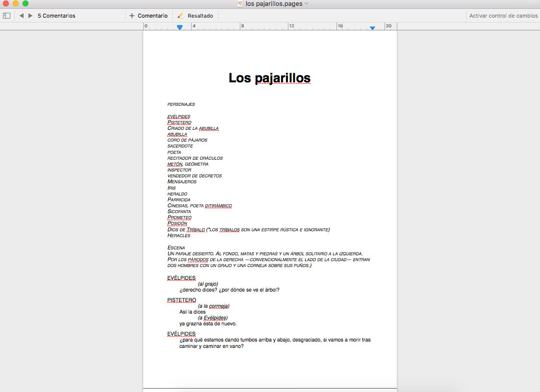This screenshot has height=392, width=540.
Task: Click the Resaltado highlighter pen icon
Action: coord(180,16)
